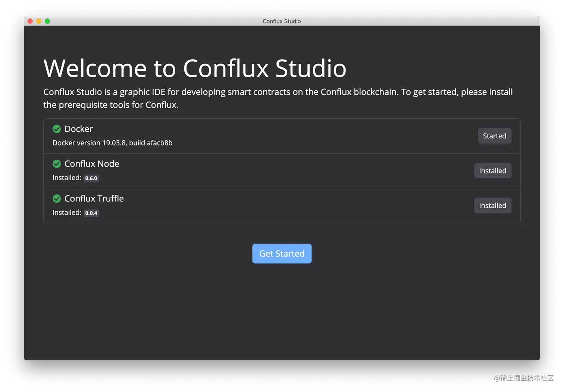Close the window with the red button
The width and height of the screenshot is (564, 392).
point(30,21)
